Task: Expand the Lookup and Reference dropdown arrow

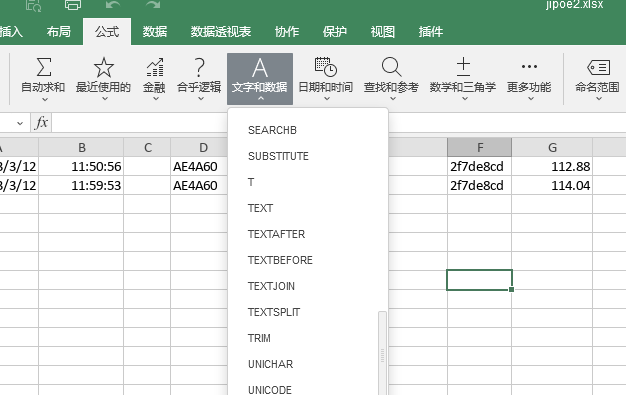Action: pos(393,99)
